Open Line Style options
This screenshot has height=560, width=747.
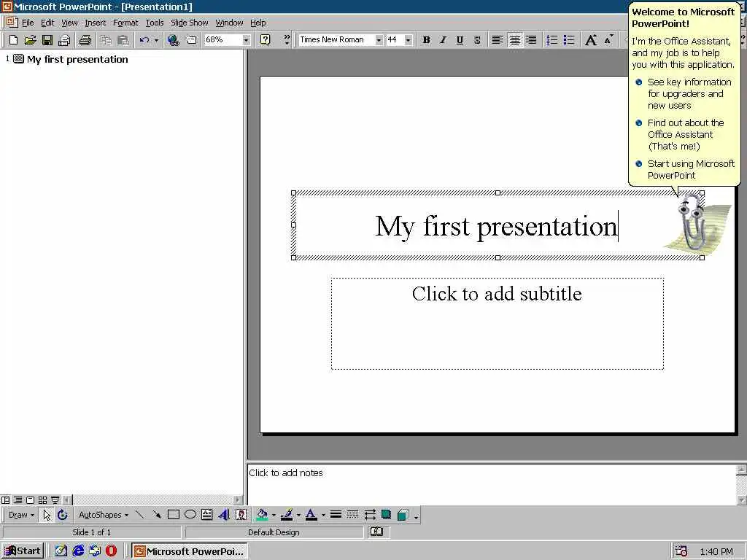click(336, 515)
